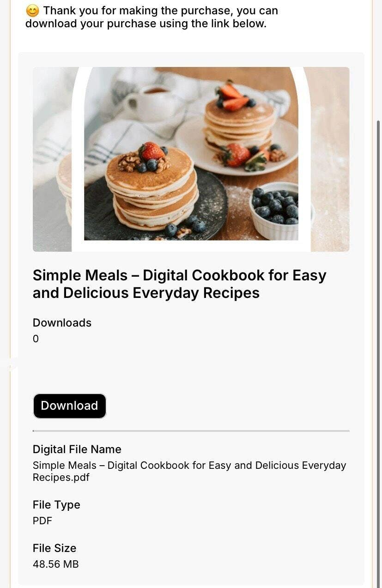Click the File Size label
Image resolution: width=382 pixels, height=588 pixels.
coord(55,548)
